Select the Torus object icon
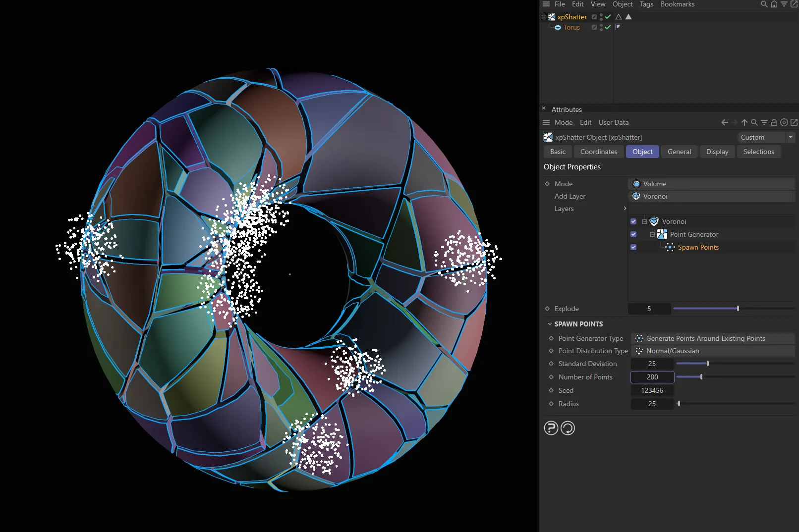 click(558, 27)
